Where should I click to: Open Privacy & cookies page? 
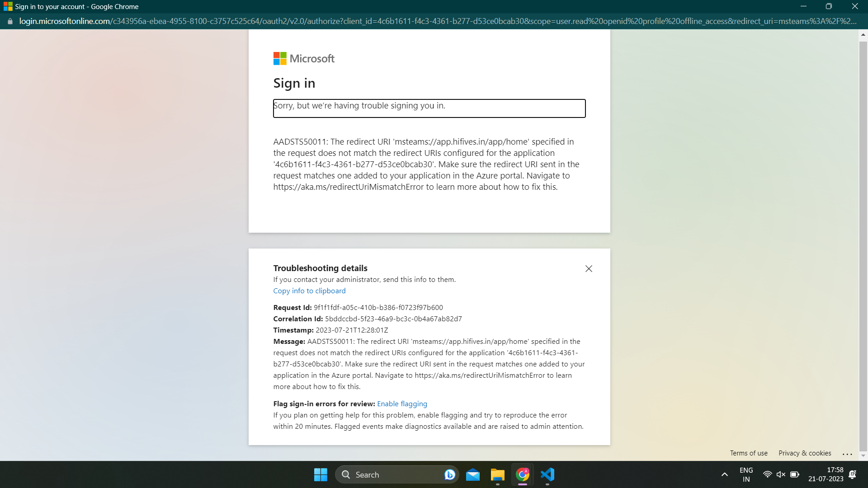pyautogui.click(x=805, y=453)
